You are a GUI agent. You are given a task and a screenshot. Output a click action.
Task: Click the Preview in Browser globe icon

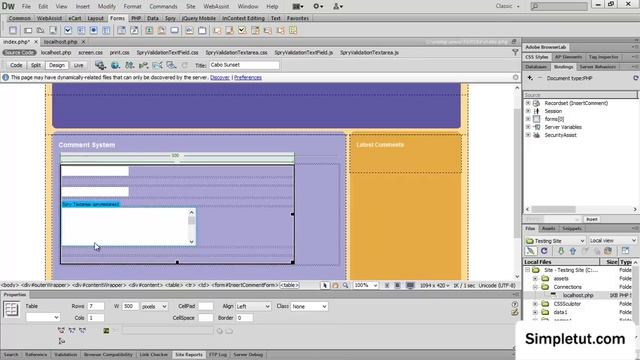pyautogui.click(x=115, y=65)
